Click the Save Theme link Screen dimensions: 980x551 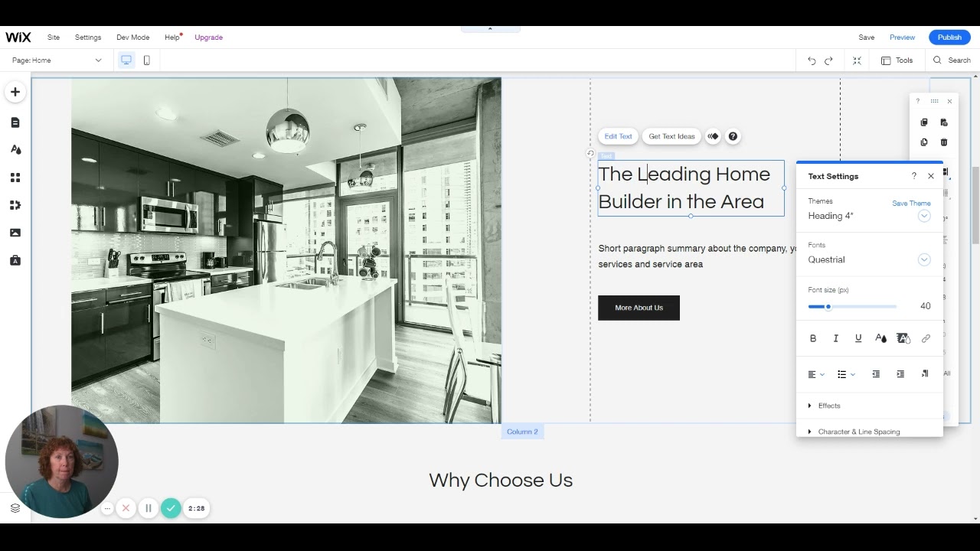[911, 204]
